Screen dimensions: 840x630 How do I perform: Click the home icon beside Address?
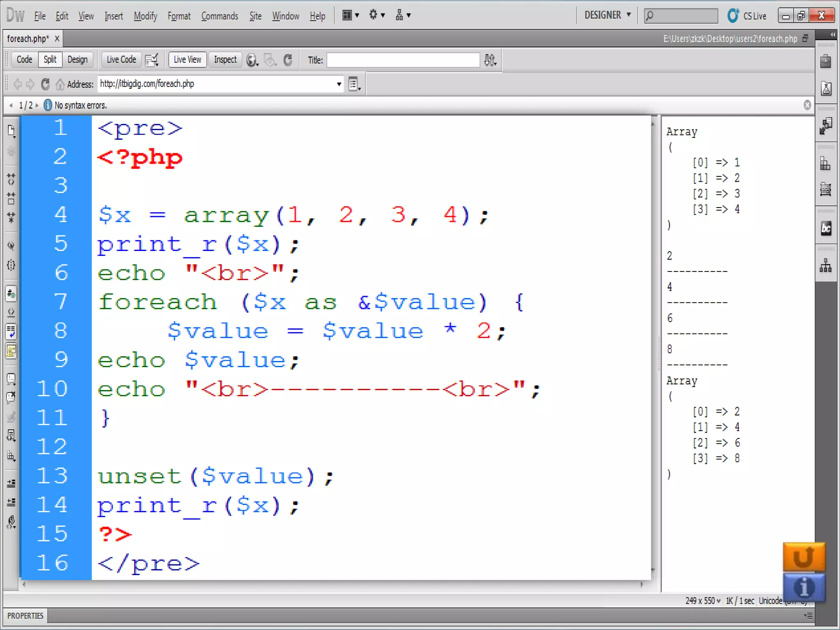60,84
